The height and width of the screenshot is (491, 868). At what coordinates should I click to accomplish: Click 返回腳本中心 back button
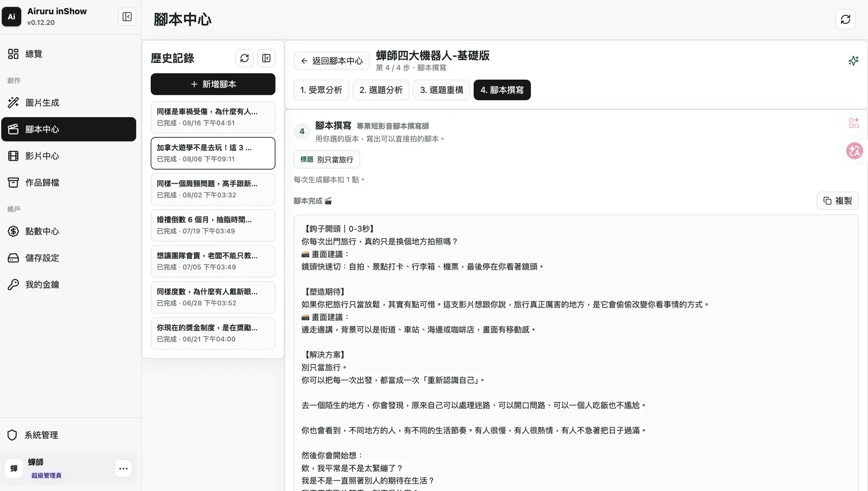[x=331, y=61]
